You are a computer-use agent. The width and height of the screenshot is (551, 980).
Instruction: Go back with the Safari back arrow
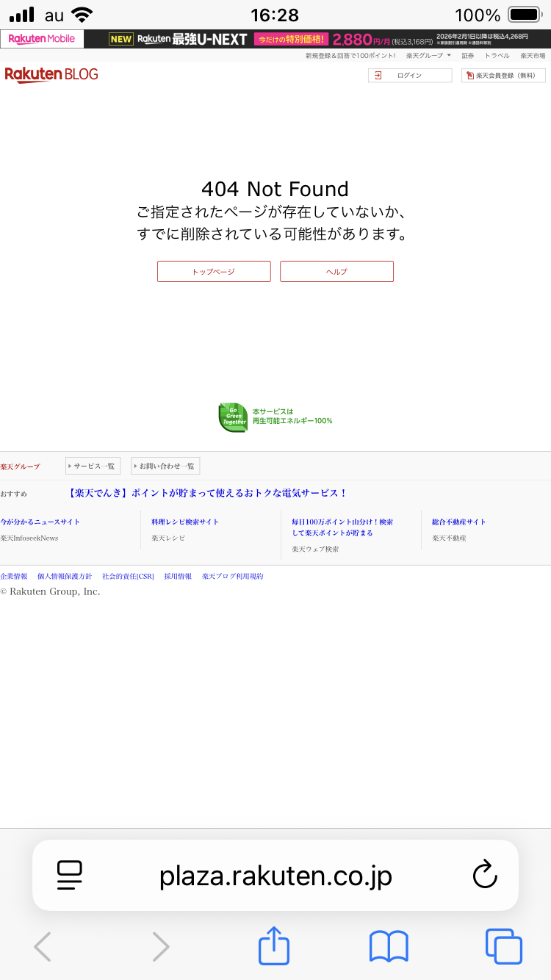pos(43,946)
